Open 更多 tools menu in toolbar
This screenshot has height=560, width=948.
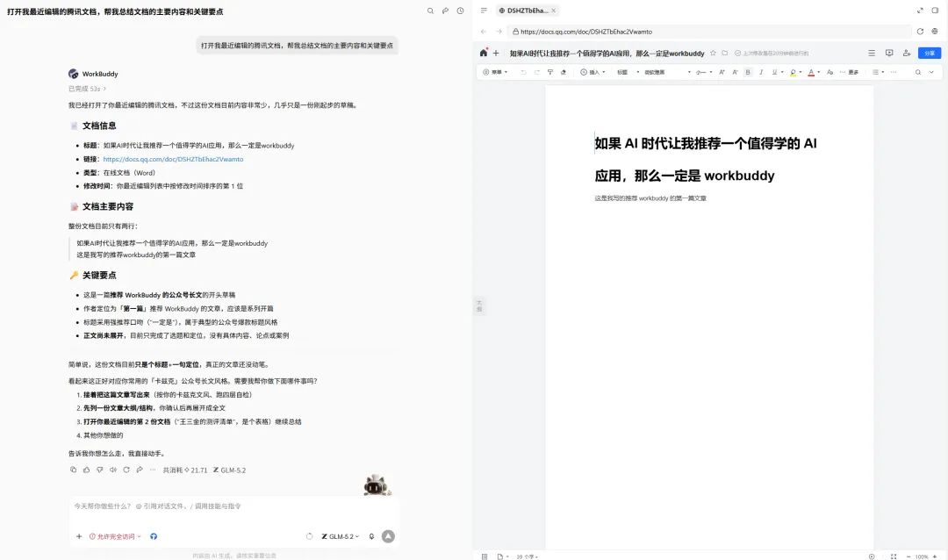pos(850,72)
